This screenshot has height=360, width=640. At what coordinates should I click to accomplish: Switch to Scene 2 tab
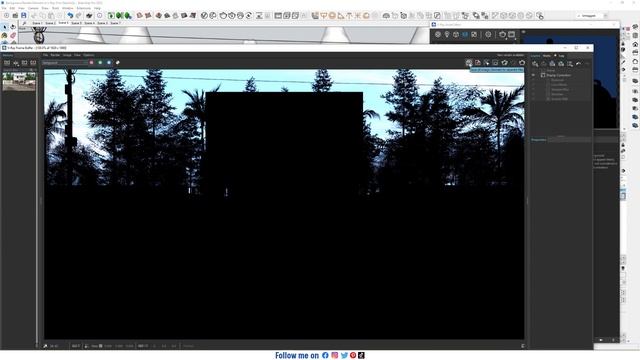click(x=50, y=23)
